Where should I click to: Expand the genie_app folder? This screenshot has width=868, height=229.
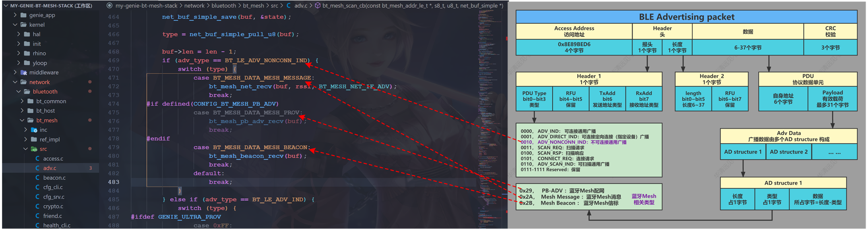tap(15, 15)
